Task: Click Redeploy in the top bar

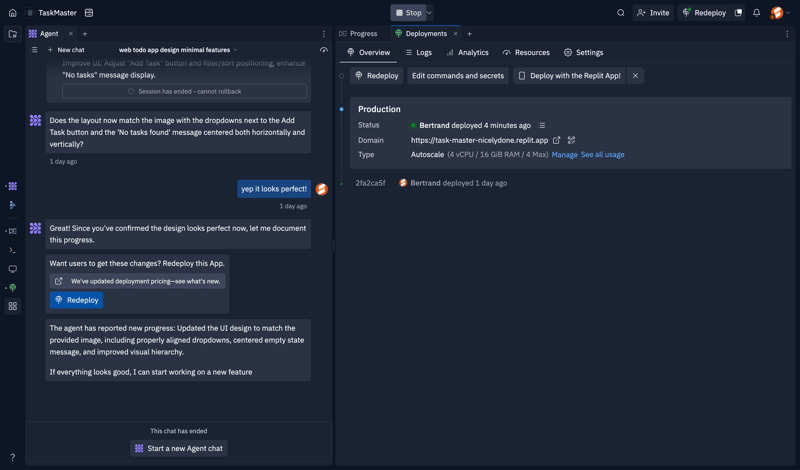Action: [705, 13]
